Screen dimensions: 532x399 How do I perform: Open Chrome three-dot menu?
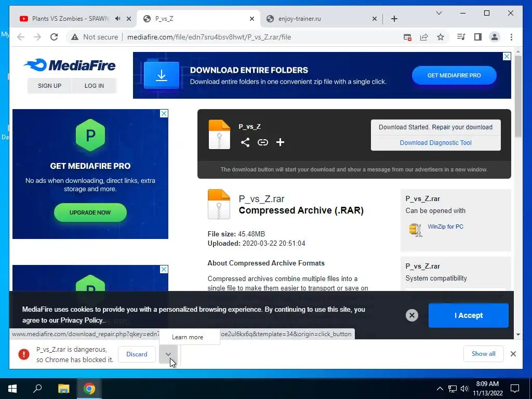[511, 37]
